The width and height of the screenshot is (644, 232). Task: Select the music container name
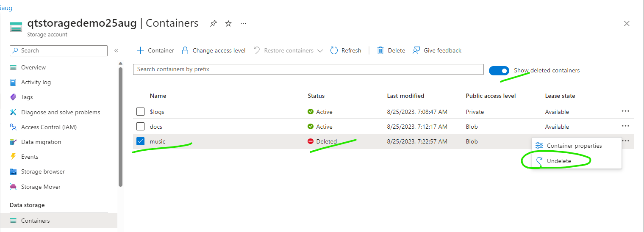pyautogui.click(x=158, y=141)
